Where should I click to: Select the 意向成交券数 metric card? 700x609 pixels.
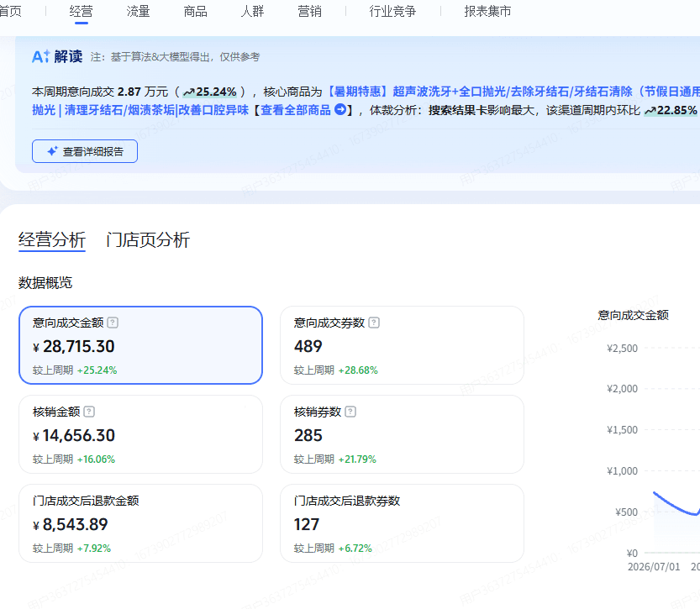click(x=402, y=345)
